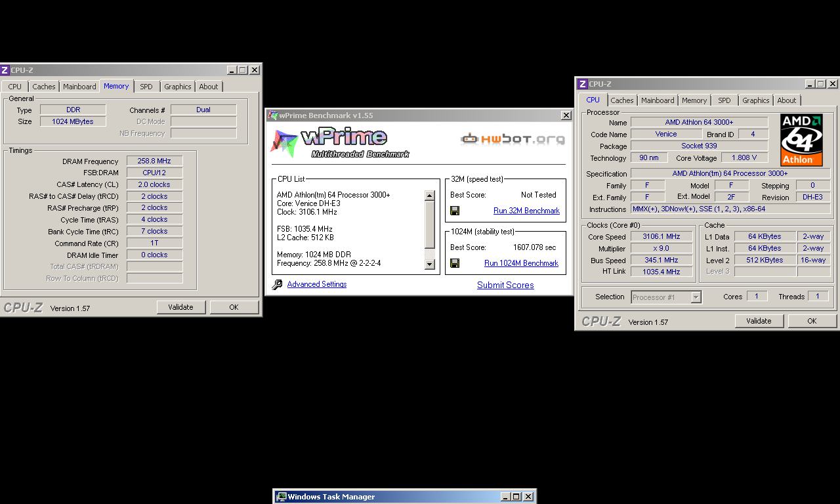Screen dimensions: 840x504
Task: Click the memory Size field 1024 MBytes
Action: click(x=73, y=121)
